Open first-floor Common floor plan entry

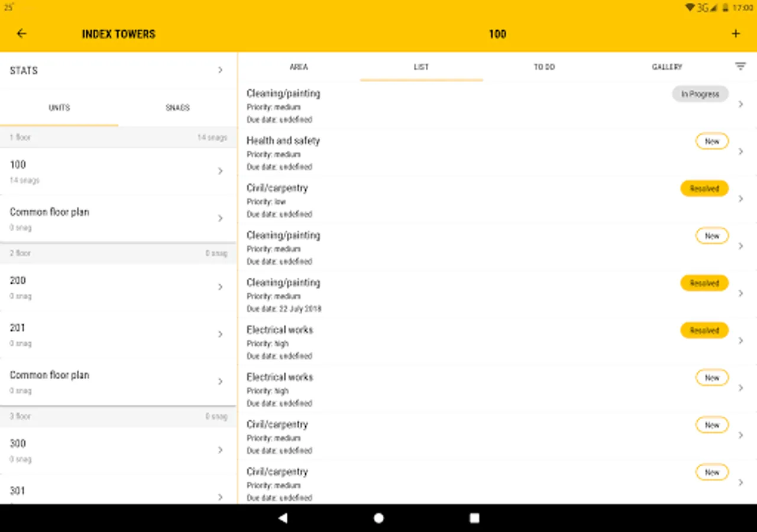tap(118, 219)
